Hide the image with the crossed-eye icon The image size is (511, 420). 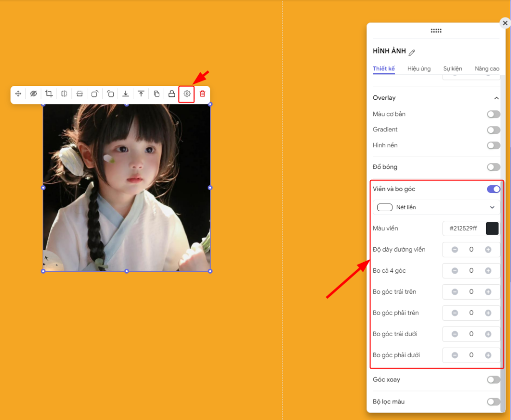pos(33,94)
